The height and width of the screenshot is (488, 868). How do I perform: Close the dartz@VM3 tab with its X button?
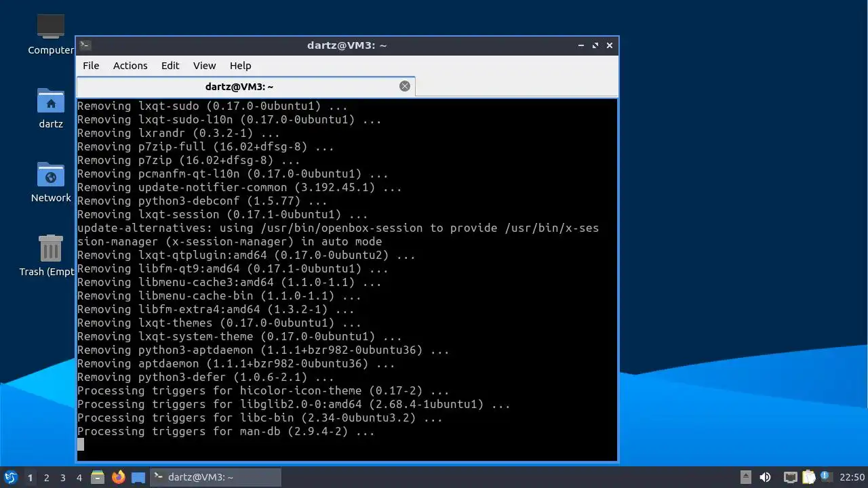pos(405,86)
